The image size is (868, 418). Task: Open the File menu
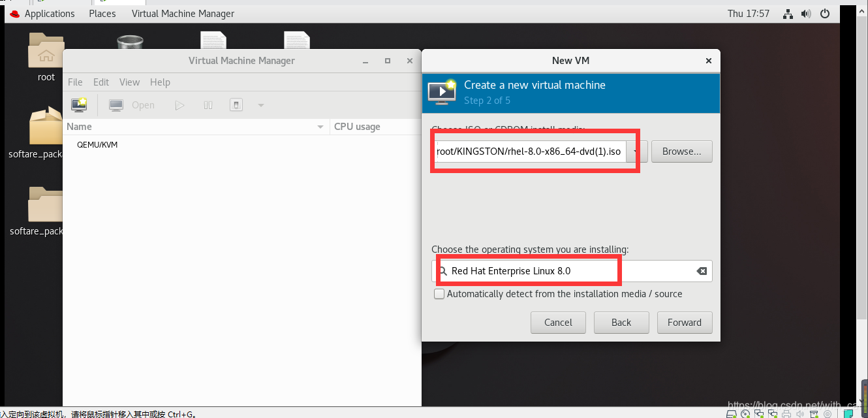[x=75, y=82]
